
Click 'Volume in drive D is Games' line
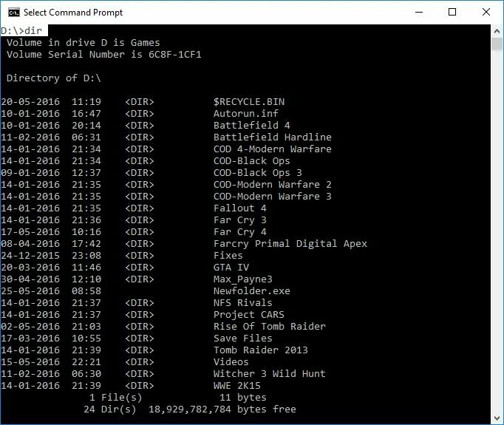point(84,43)
